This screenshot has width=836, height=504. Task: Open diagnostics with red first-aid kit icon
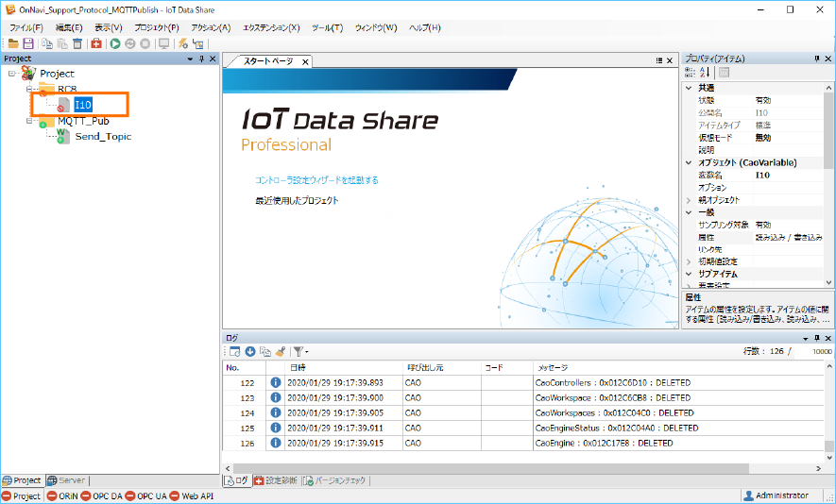(96, 43)
